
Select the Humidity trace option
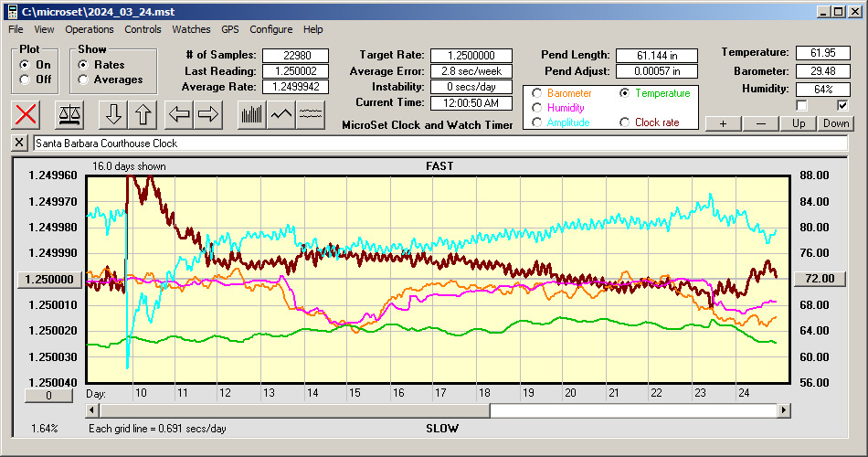pos(536,108)
